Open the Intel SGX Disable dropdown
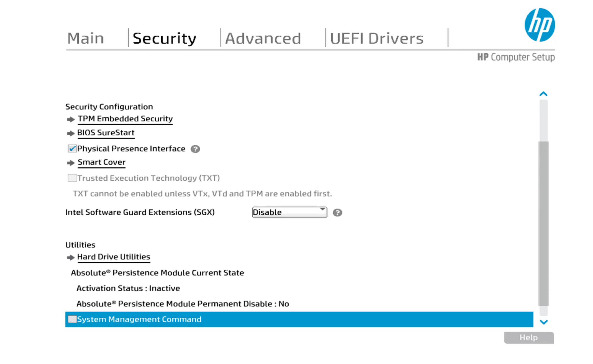593x364 pixels. coord(289,212)
